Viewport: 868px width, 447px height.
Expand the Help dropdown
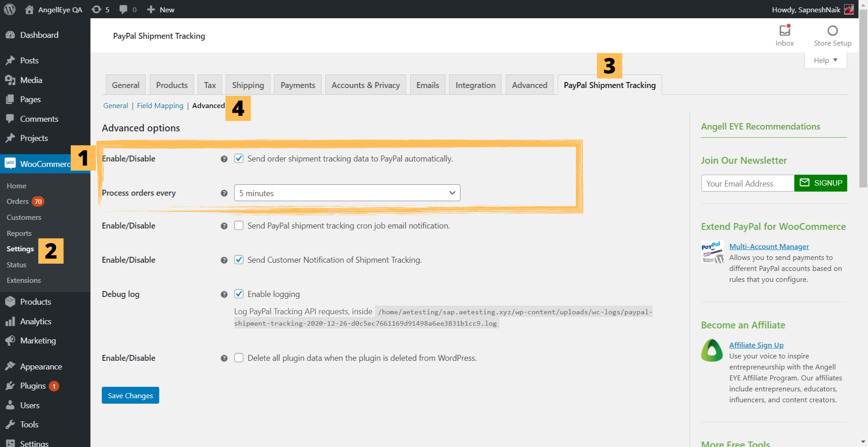pyautogui.click(x=826, y=60)
